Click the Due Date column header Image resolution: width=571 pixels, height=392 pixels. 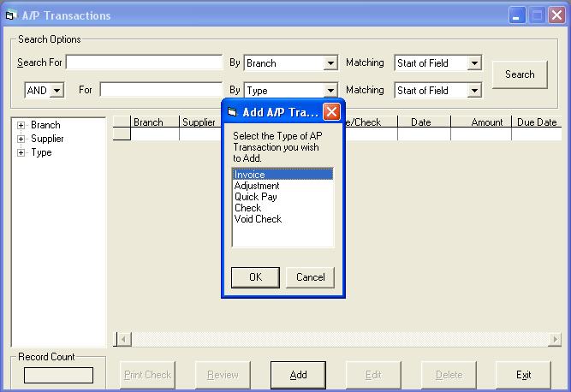(x=537, y=122)
